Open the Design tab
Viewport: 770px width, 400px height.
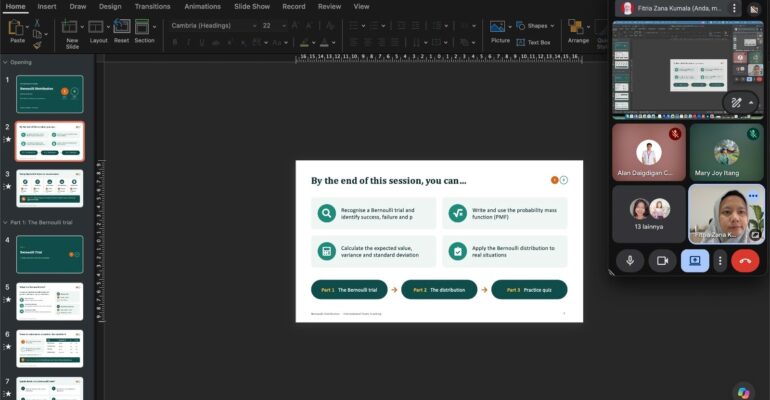click(110, 6)
